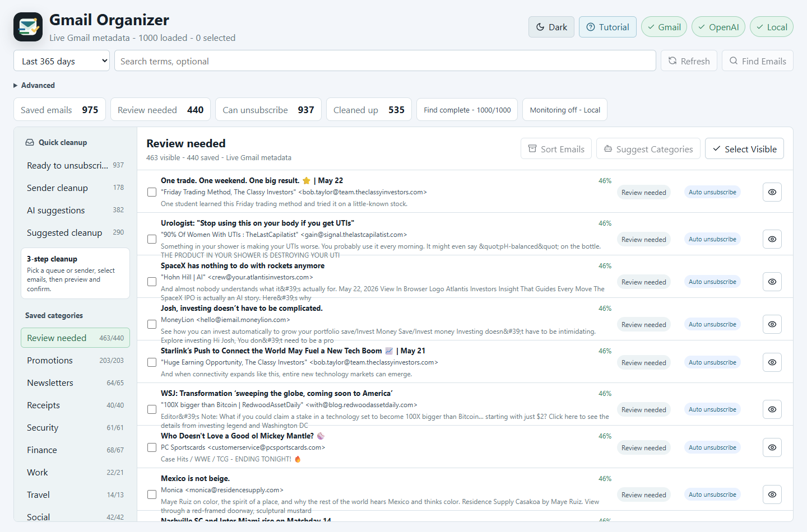Auto unsubscribe from Starlink's Push email
Screen dimensions: 807x532
[x=712, y=362]
